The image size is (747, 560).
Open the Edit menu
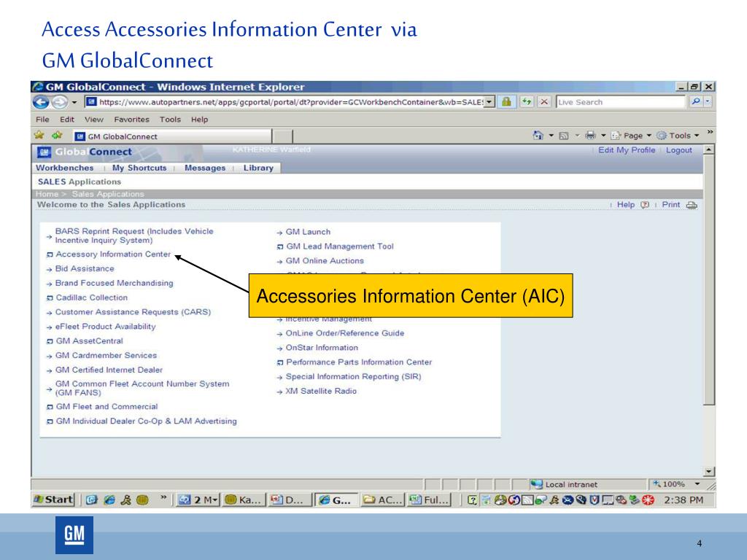(x=66, y=120)
